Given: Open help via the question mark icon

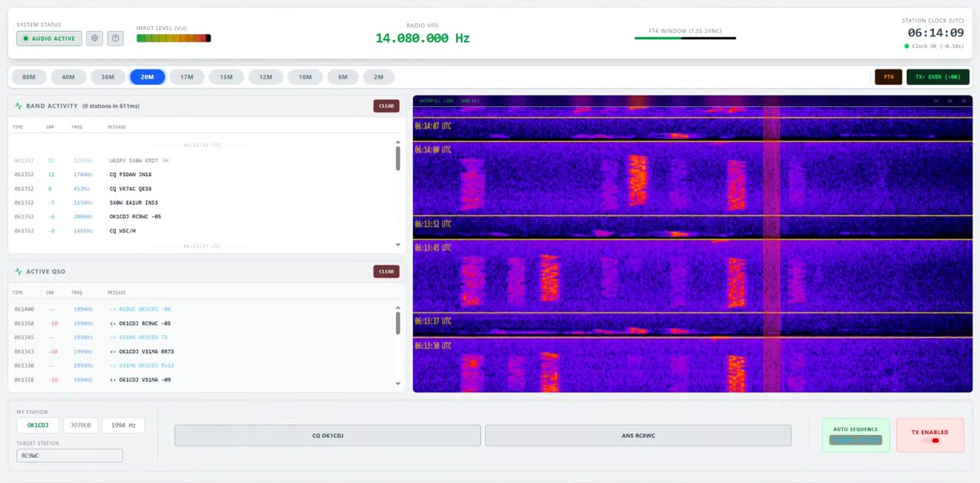Looking at the screenshot, I should point(115,38).
